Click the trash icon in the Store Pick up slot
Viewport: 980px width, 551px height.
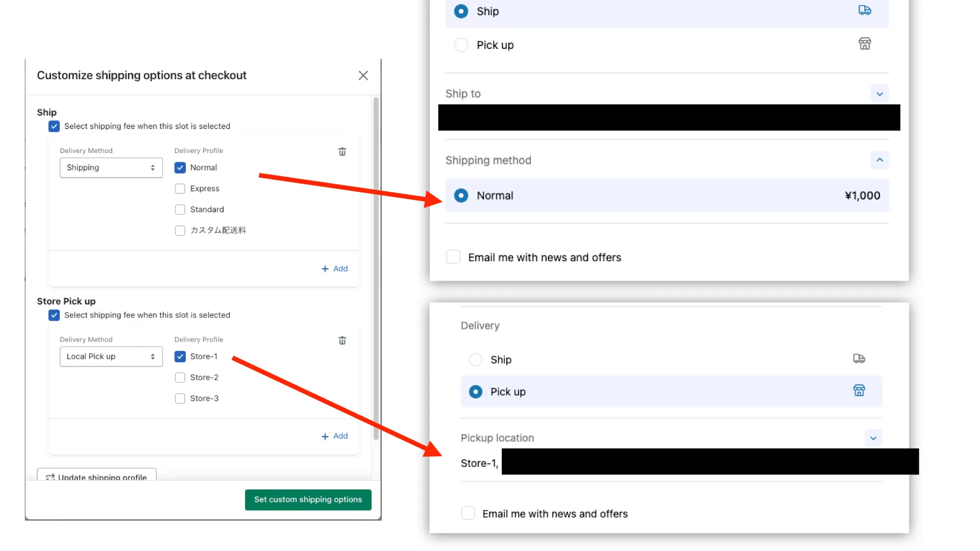tap(342, 340)
